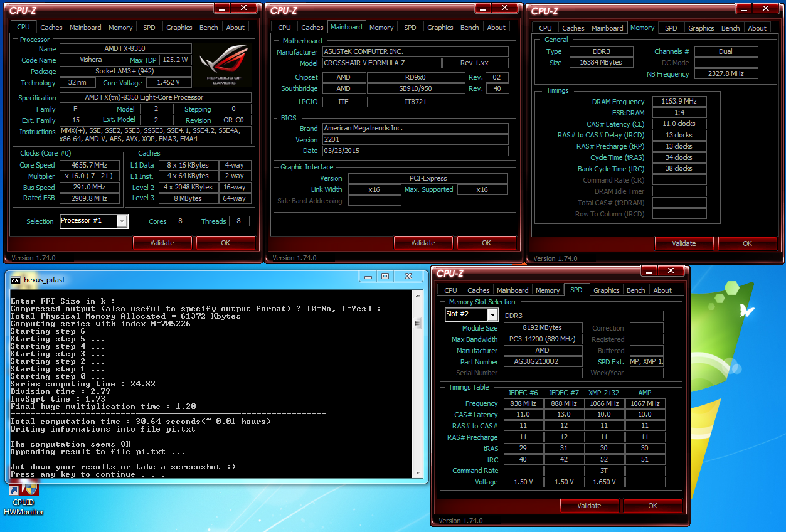
Task: Click OK in the Mainboard window
Action: (487, 243)
